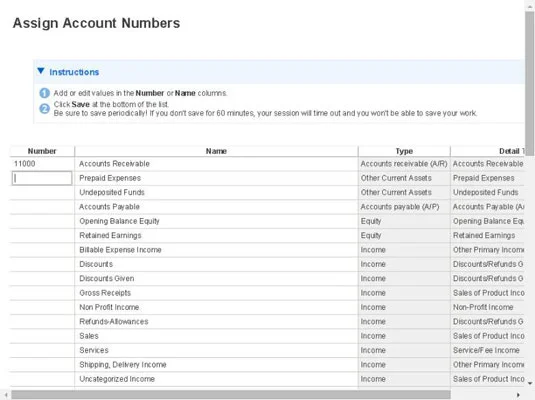535x400 pixels.
Task: Click the Name column header
Action: (x=216, y=151)
